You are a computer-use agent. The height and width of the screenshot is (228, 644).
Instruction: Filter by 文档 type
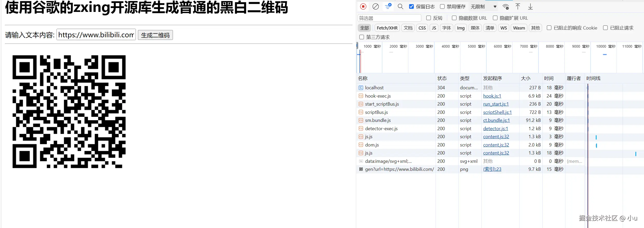click(x=408, y=28)
